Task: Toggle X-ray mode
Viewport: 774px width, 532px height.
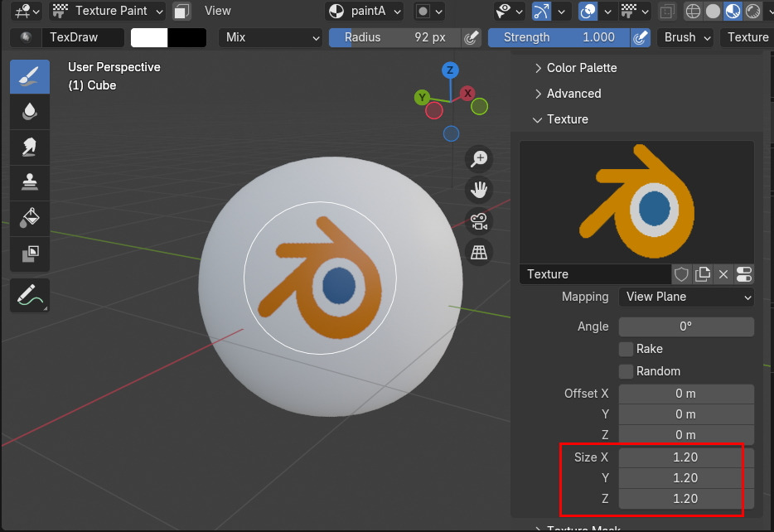Action: coord(668,11)
